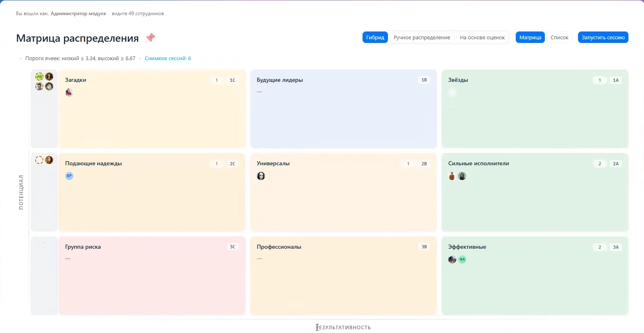Click the count badge 2 in Эффективные
Viewport: 644px width, 333px height.
click(600, 247)
